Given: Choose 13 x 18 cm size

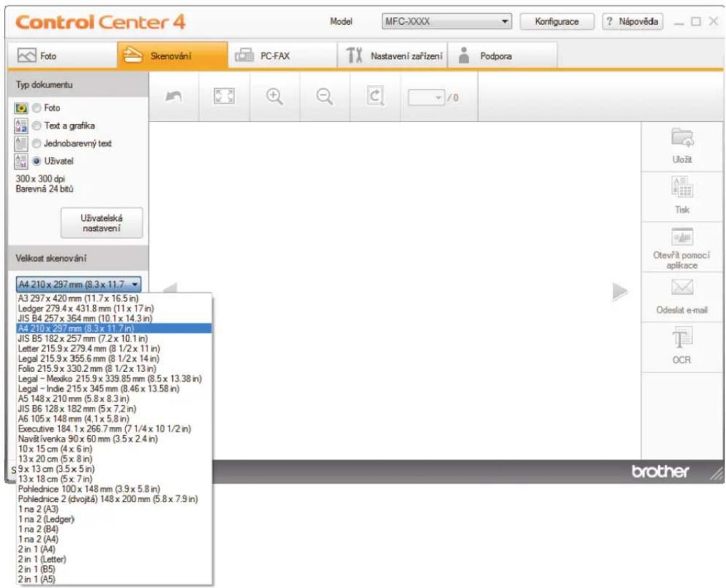Looking at the screenshot, I should (114, 479).
